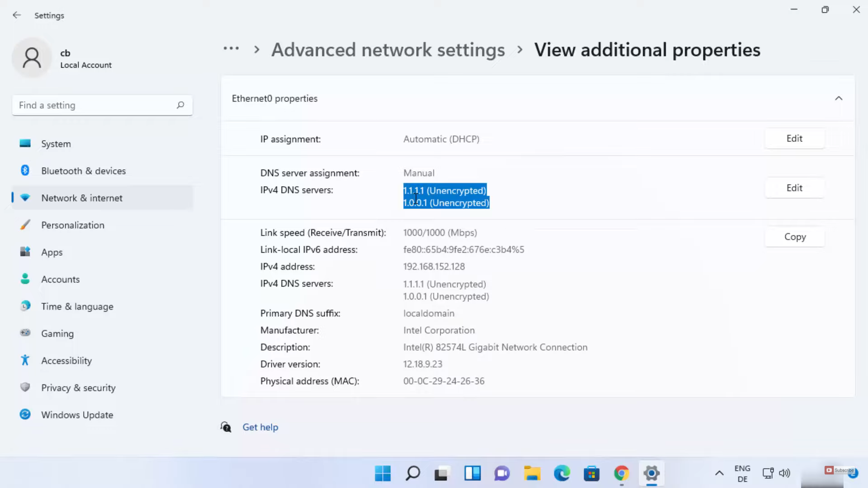Go to Time & language settings
Viewport: 868px width, 488px height.
tap(77, 306)
